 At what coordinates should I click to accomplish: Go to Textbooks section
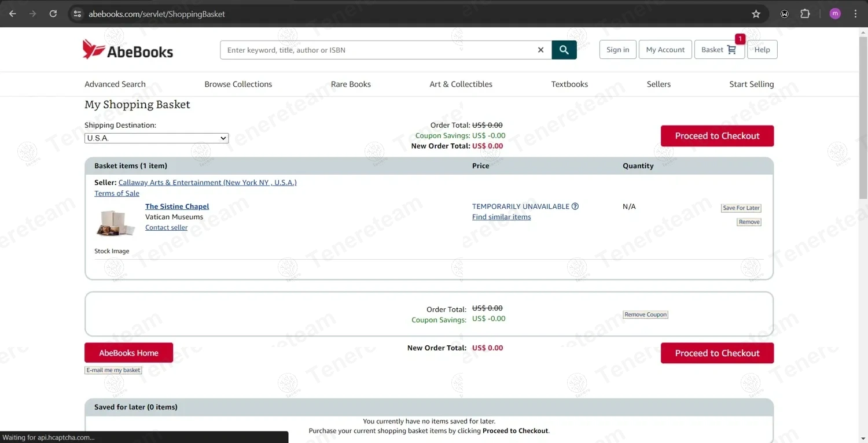tap(569, 84)
